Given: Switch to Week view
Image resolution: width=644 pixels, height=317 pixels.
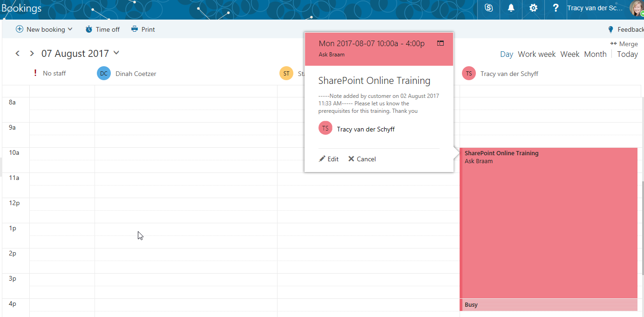Looking at the screenshot, I should click(569, 54).
